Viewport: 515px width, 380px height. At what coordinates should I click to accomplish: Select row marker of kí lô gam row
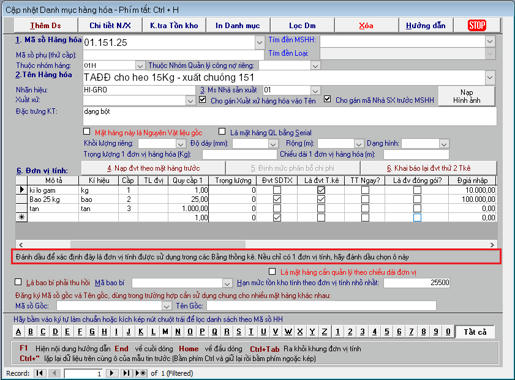[22, 190]
